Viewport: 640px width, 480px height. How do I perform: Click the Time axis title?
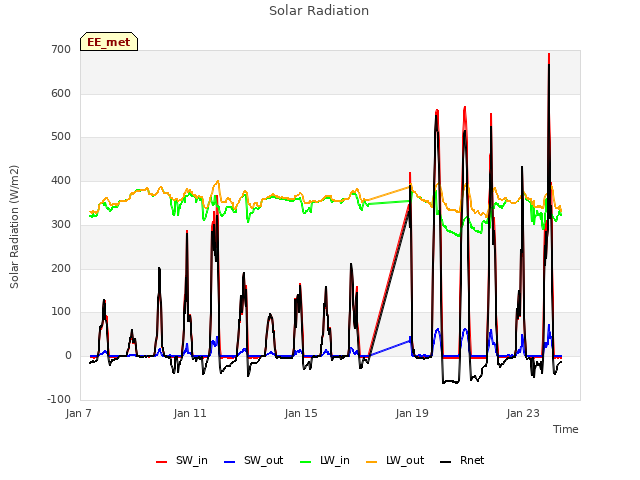point(565,429)
